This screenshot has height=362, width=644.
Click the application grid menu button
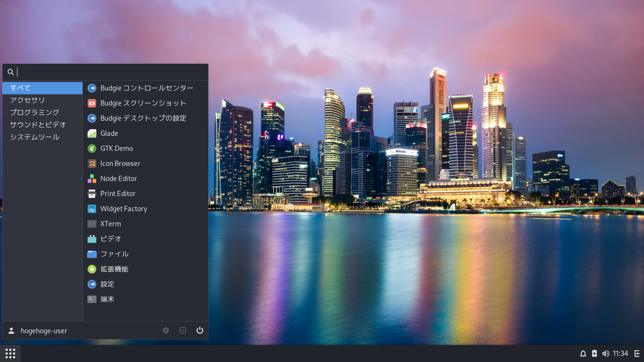click(10, 354)
